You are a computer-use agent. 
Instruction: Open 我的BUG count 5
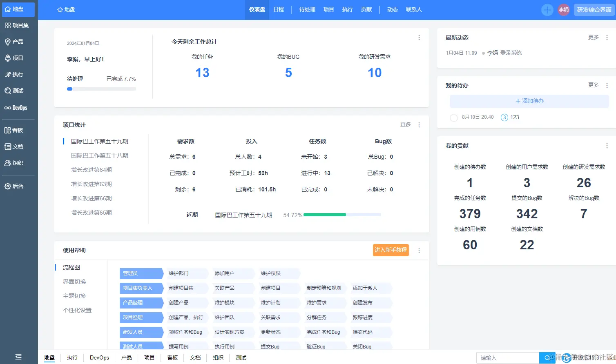click(x=288, y=73)
